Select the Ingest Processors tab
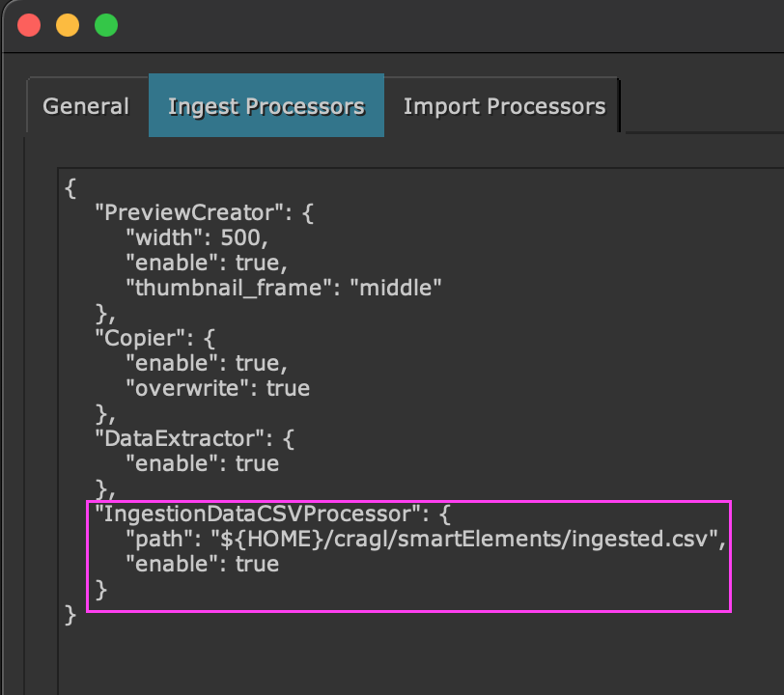 coord(266,106)
